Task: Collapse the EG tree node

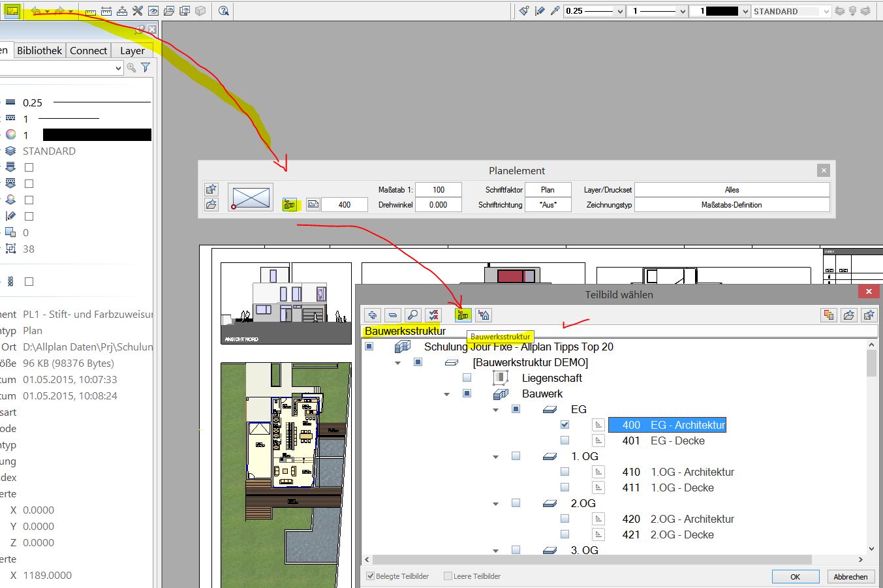Action: (495, 410)
